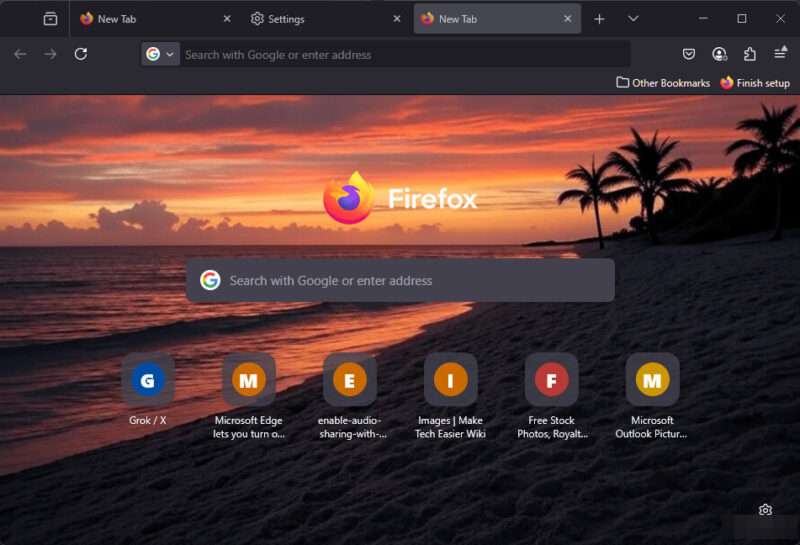800x545 pixels.
Task: Expand the search engine selector dropdown
Action: pos(160,54)
